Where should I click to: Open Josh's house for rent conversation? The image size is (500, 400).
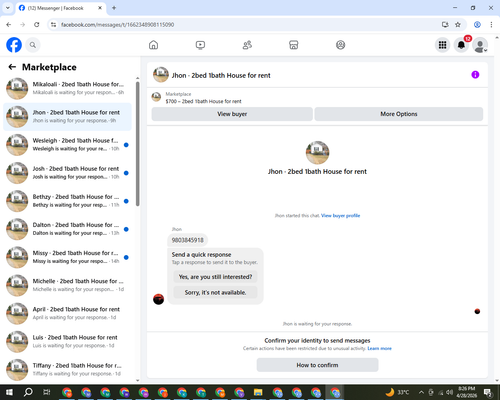(x=67, y=173)
